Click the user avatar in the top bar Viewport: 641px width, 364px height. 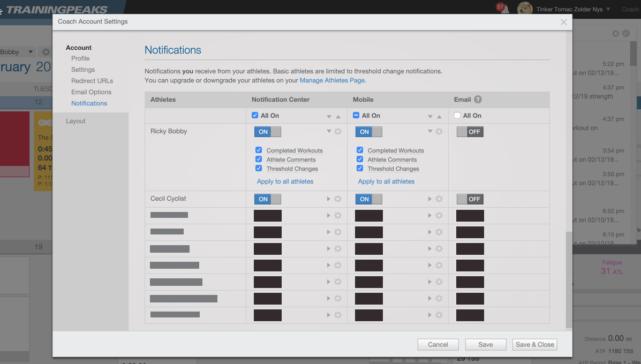coord(524,9)
